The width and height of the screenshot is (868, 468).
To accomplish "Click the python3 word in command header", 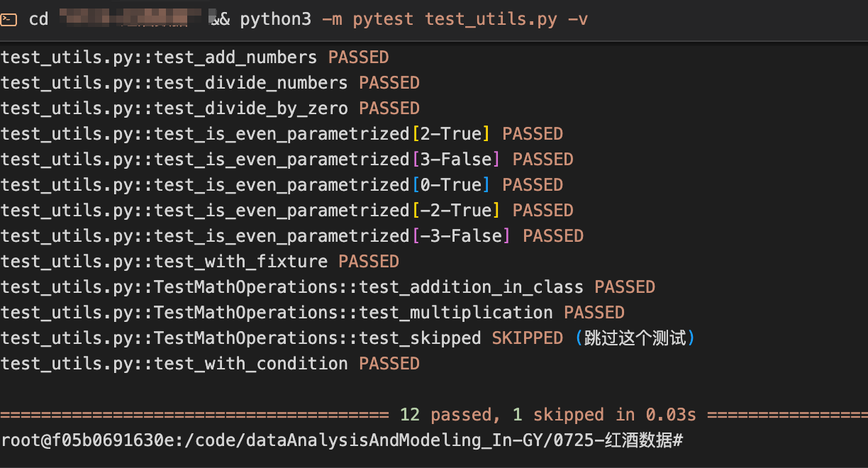I will click(x=275, y=19).
